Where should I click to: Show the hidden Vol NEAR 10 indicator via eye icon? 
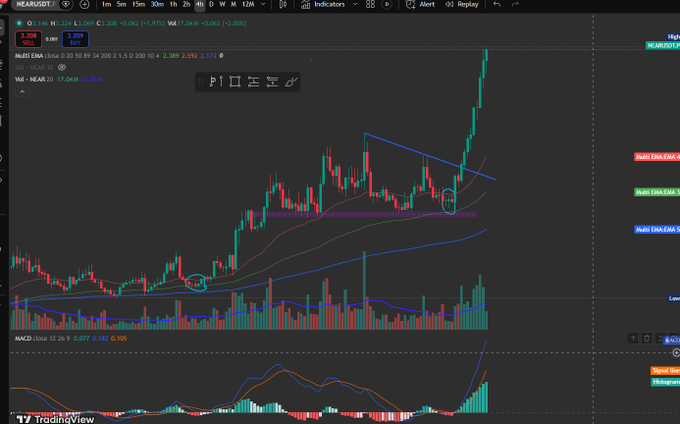(x=62, y=68)
